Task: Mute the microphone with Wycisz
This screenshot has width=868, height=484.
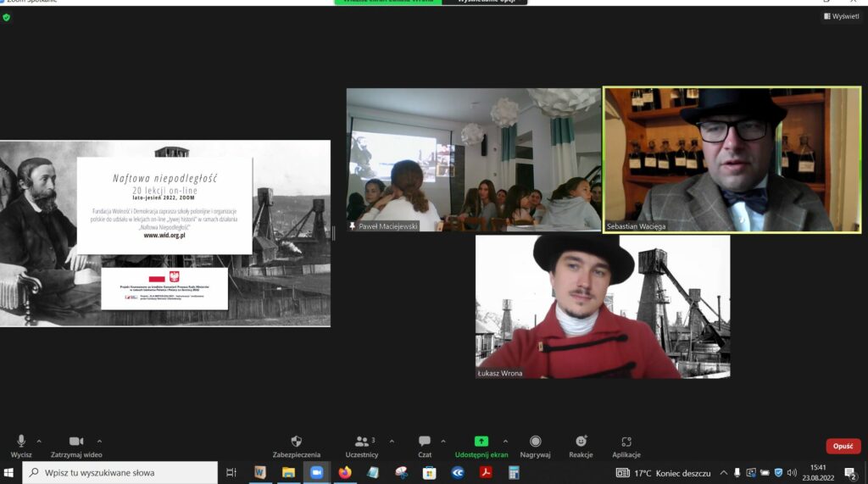Action: 21,442
